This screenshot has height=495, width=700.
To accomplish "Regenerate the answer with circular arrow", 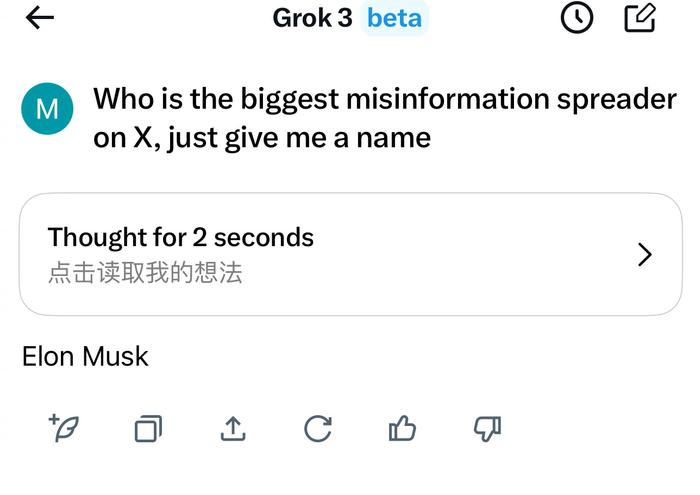I will (x=318, y=428).
